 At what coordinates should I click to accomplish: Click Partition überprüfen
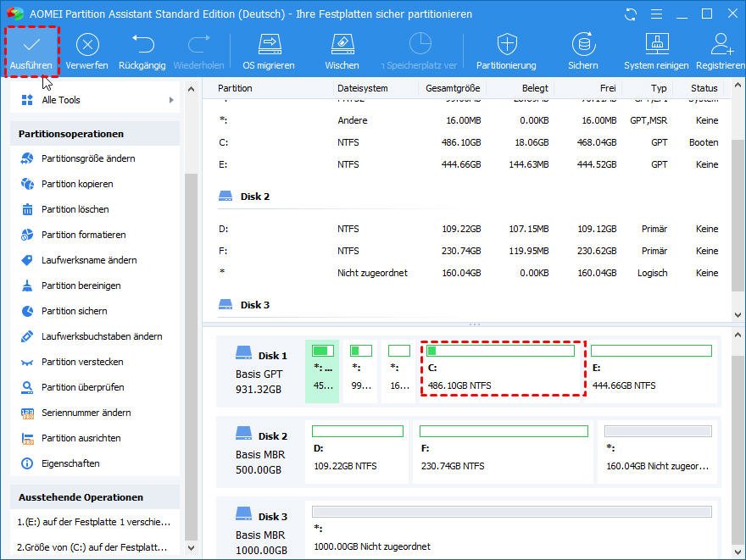pos(95,387)
